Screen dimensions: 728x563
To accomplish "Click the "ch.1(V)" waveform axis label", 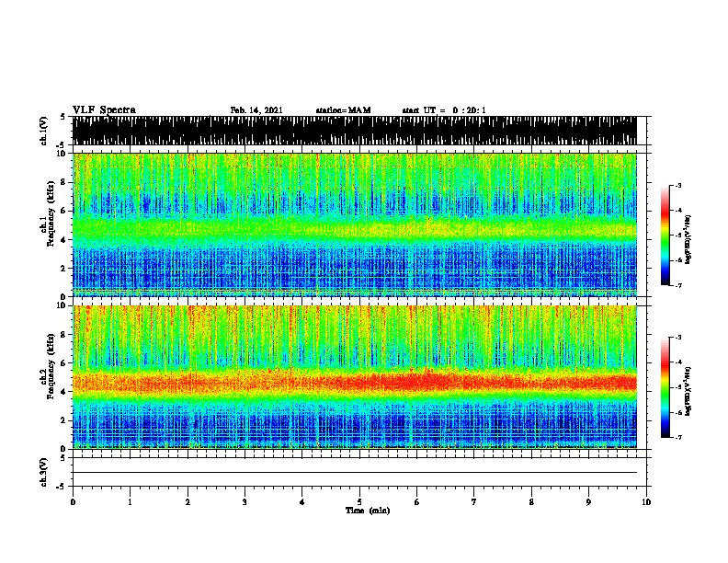I will click(x=44, y=131).
